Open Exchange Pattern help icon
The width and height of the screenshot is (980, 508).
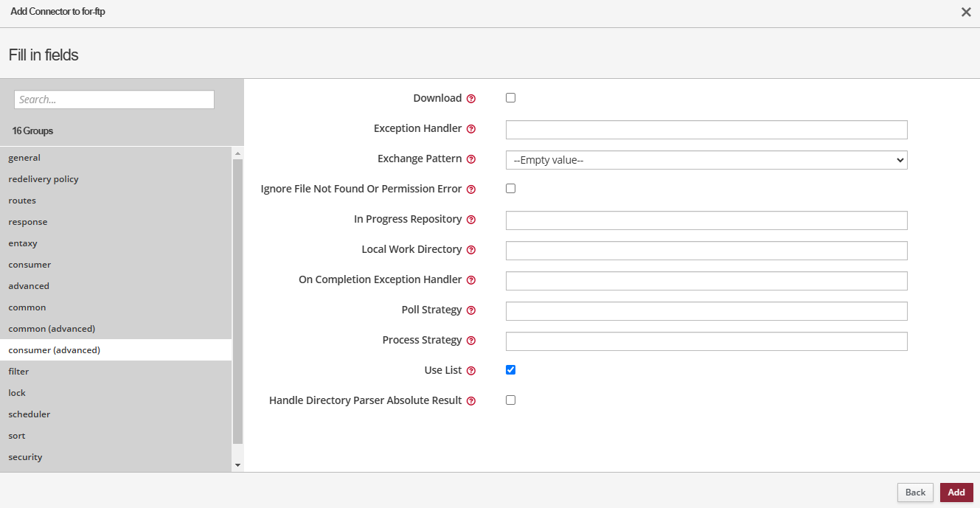[471, 159]
